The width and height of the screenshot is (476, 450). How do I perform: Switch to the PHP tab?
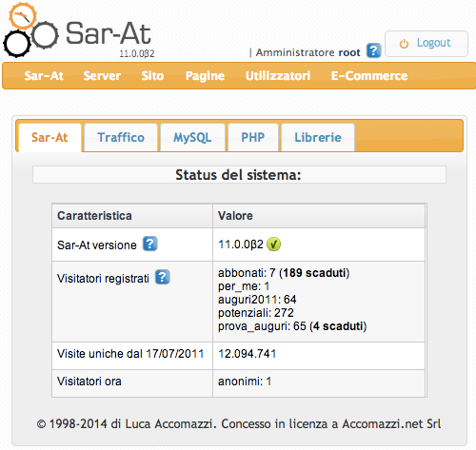[253, 138]
